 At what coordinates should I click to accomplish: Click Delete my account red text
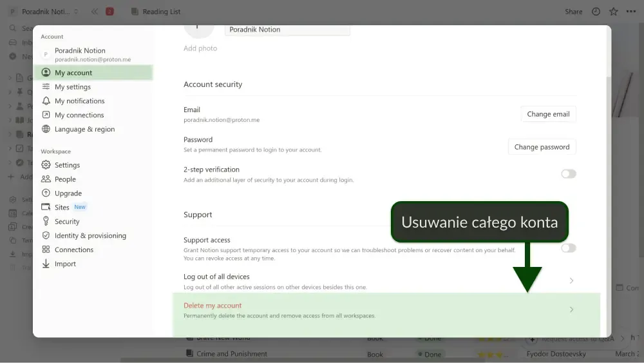[x=213, y=306]
